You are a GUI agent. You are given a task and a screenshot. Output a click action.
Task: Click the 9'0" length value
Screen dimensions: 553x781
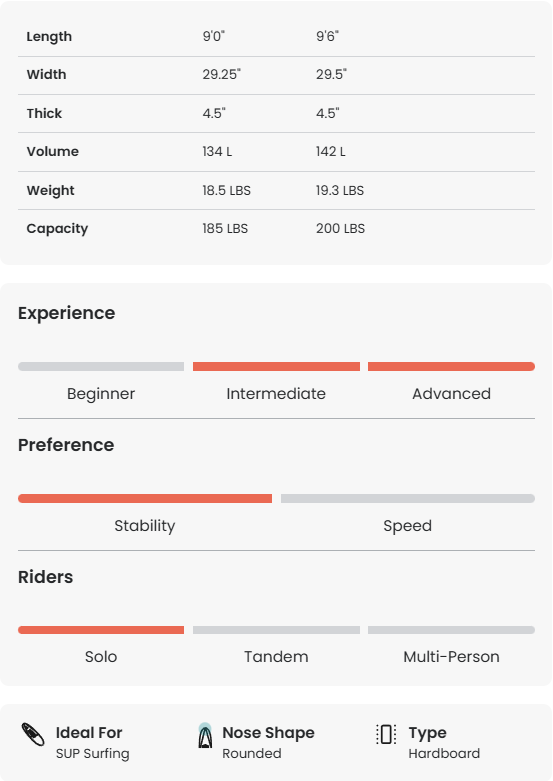214,36
